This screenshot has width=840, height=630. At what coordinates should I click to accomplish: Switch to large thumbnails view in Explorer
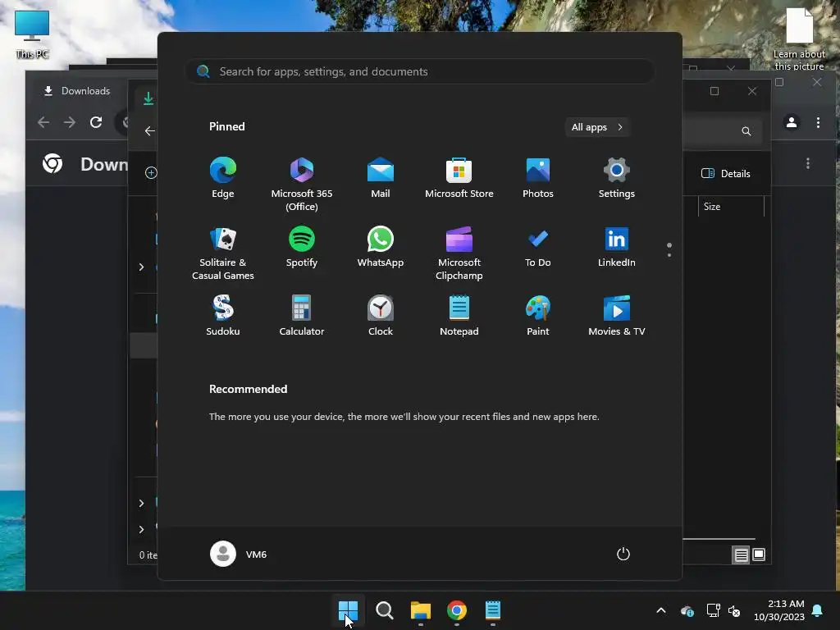(759, 555)
